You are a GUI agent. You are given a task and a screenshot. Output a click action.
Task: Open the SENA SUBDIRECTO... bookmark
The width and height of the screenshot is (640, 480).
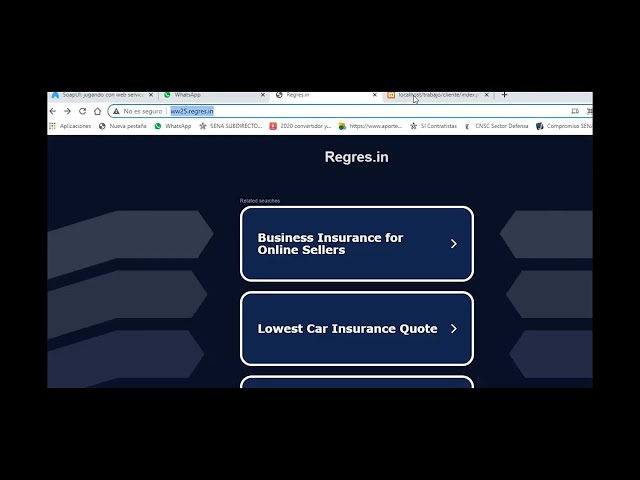231,126
